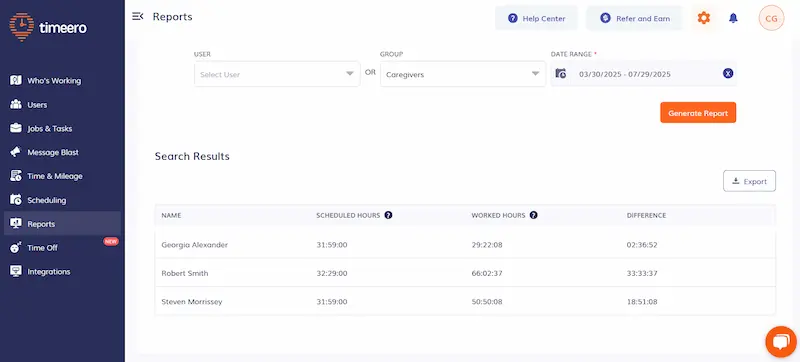
Task: Click the SCHEDULED HOURS column header text
Action: [x=348, y=215]
